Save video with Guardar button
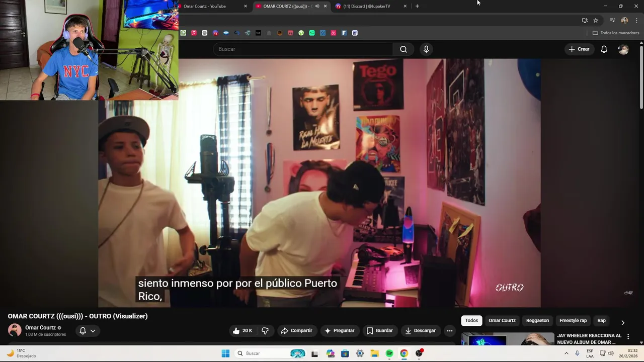This screenshot has width=644, height=362. [379, 331]
